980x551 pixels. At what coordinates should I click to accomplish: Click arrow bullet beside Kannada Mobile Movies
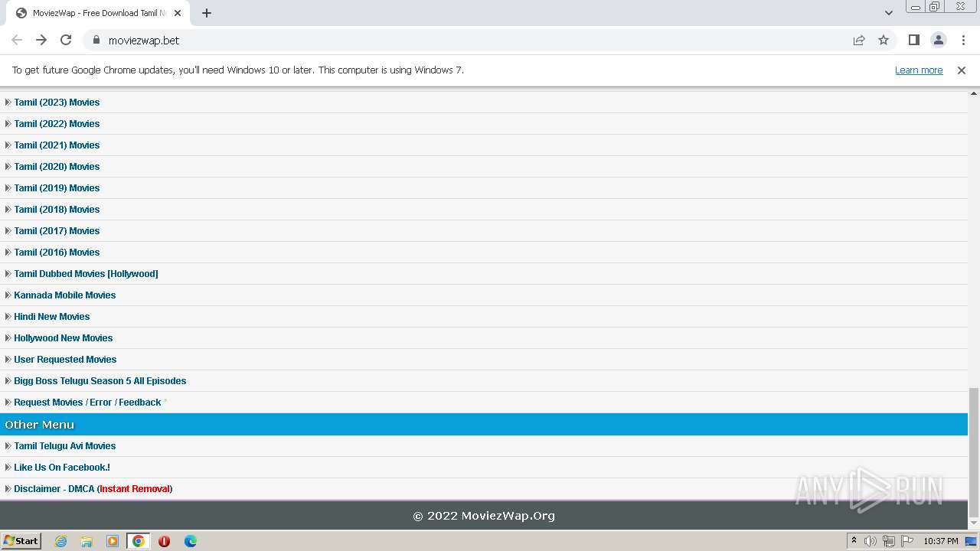(8, 295)
